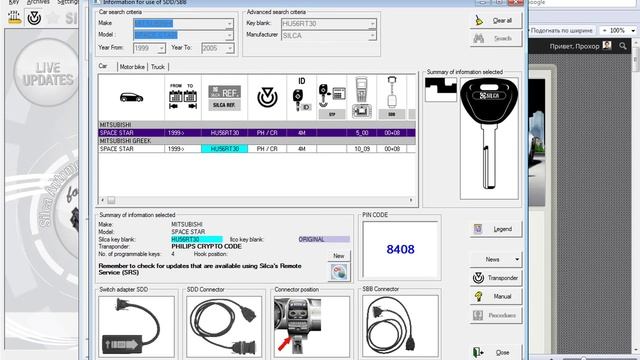Click the car icon column header
The width and height of the screenshot is (640, 360).
131,98
